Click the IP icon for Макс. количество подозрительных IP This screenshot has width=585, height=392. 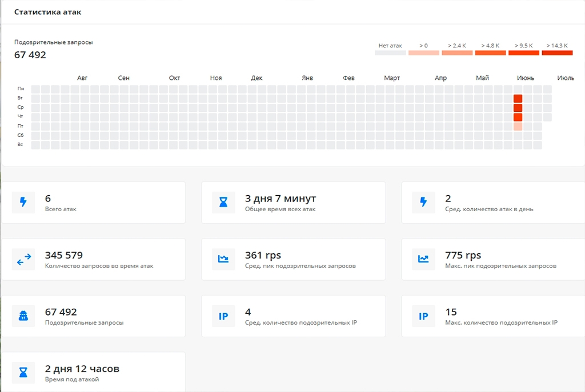tap(423, 316)
